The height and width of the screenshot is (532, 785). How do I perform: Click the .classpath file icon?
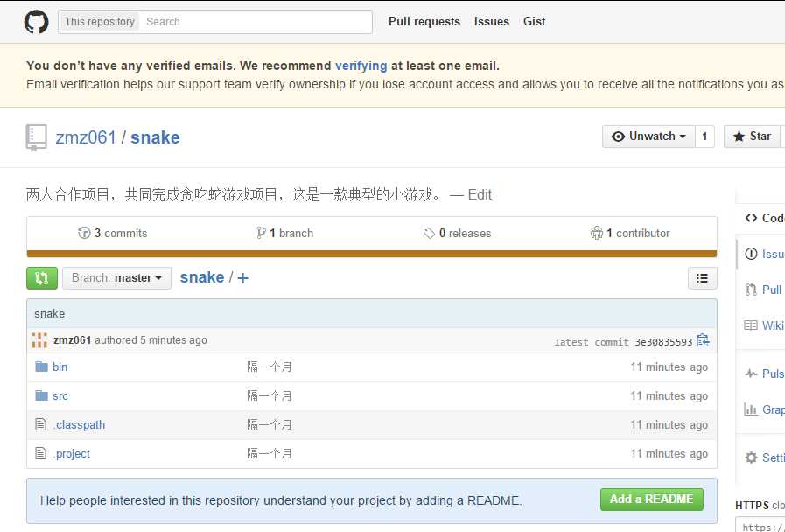click(40, 425)
